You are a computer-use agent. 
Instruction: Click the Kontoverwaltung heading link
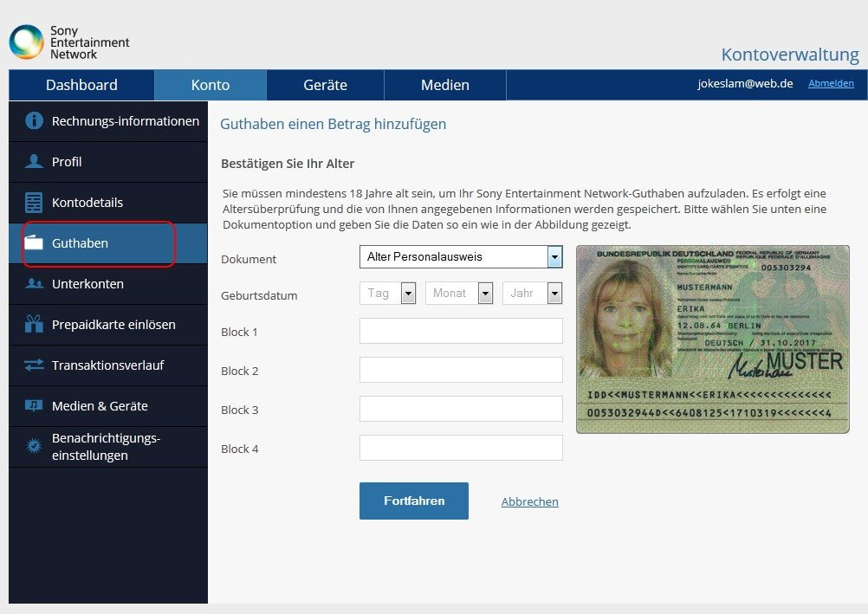point(790,55)
